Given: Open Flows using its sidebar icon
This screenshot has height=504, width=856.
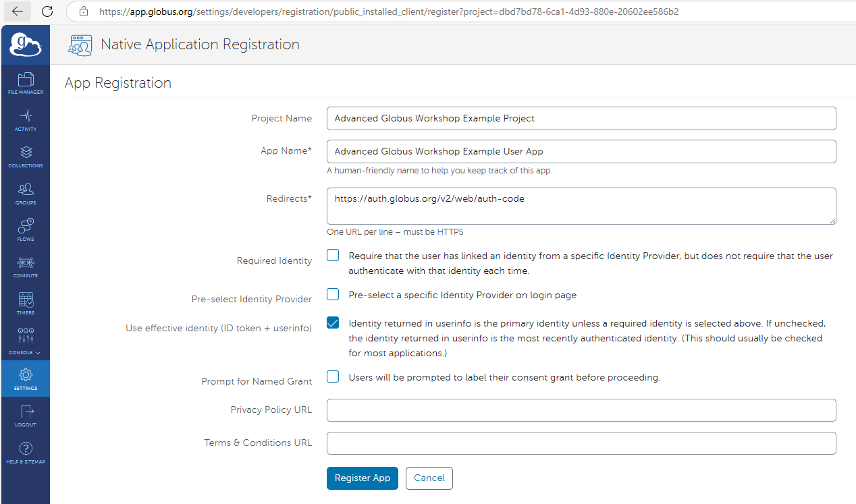Looking at the screenshot, I should pyautogui.click(x=25, y=228).
